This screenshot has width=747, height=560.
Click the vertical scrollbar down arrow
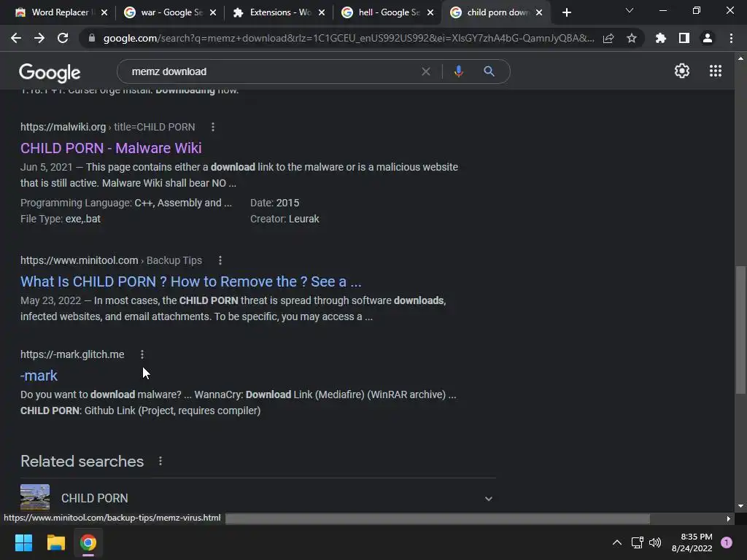740,506
